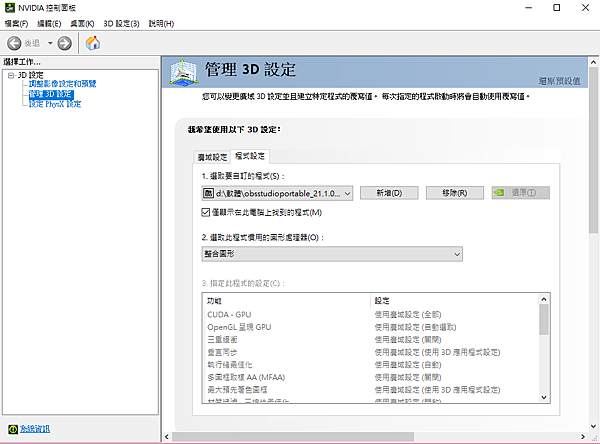This screenshot has width=600, height=444.
Task: Open the 整合圖形 graphics processor dropdown
Action: pos(332,254)
